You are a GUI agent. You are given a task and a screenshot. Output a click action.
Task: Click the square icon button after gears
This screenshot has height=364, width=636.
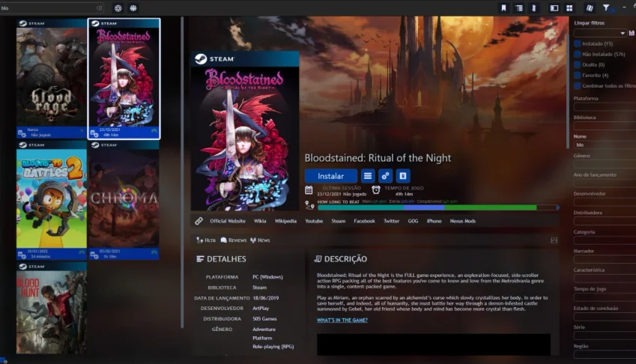tap(403, 176)
